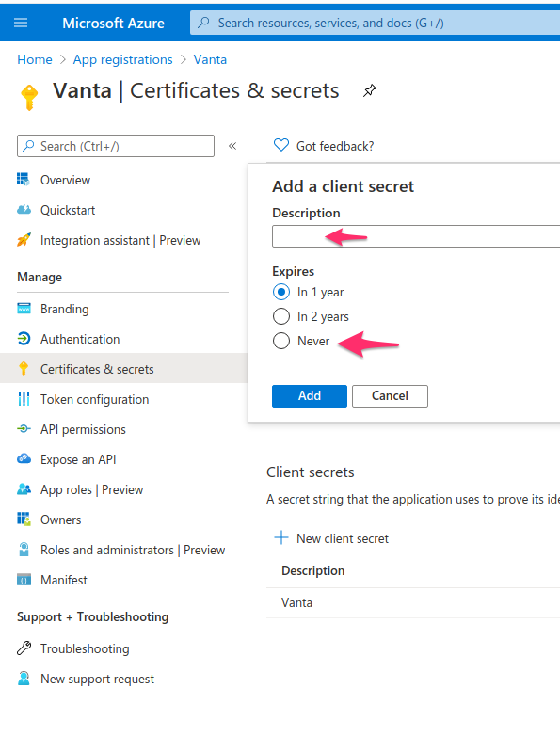Click the Expose an API cloud icon
This screenshot has width=560, height=752.
[24, 459]
